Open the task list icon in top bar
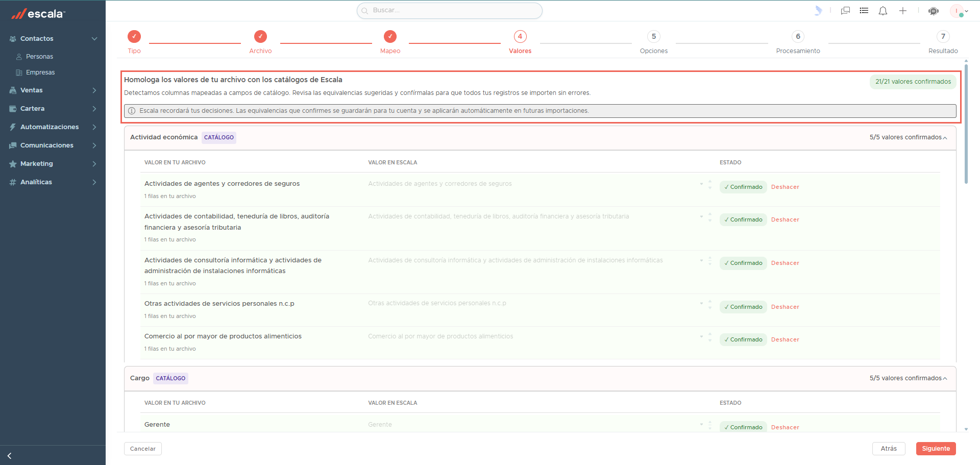980x465 pixels. pyautogui.click(x=864, y=11)
